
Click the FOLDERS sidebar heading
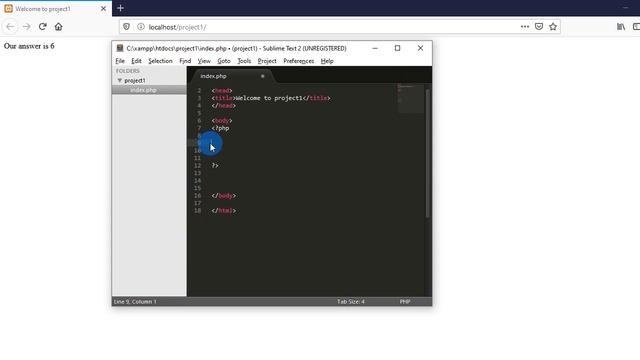(x=128, y=71)
